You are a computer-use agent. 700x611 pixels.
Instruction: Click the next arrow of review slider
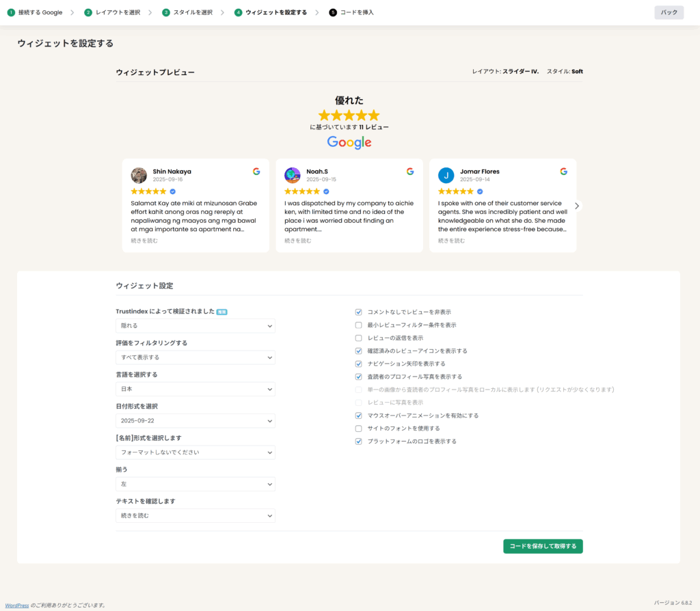point(577,206)
